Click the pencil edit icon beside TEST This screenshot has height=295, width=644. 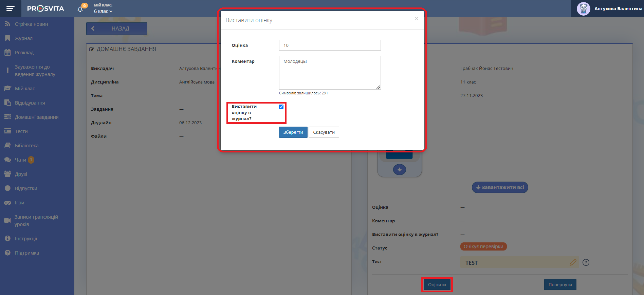pyautogui.click(x=573, y=262)
